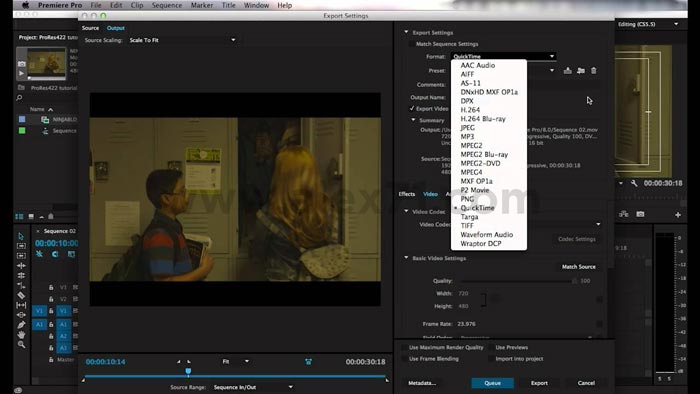Enable Use Maximum Render Quality
Viewport: 700px width, 394px height.
(x=404, y=347)
